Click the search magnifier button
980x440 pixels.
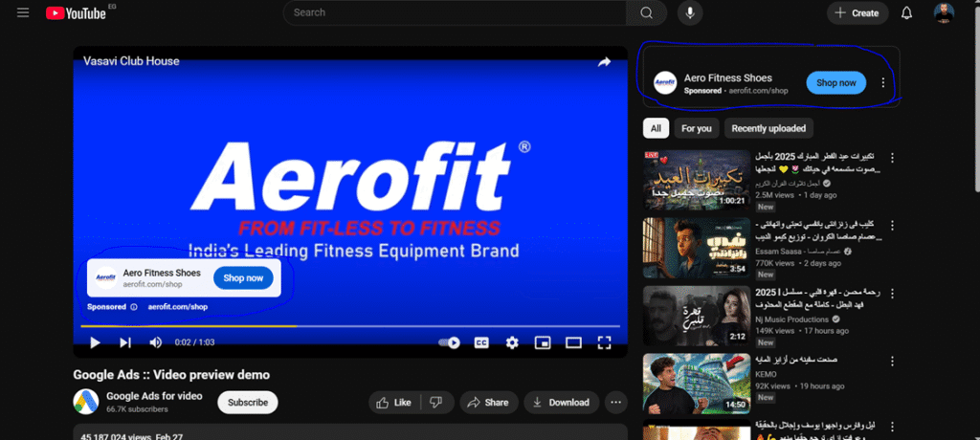click(646, 12)
